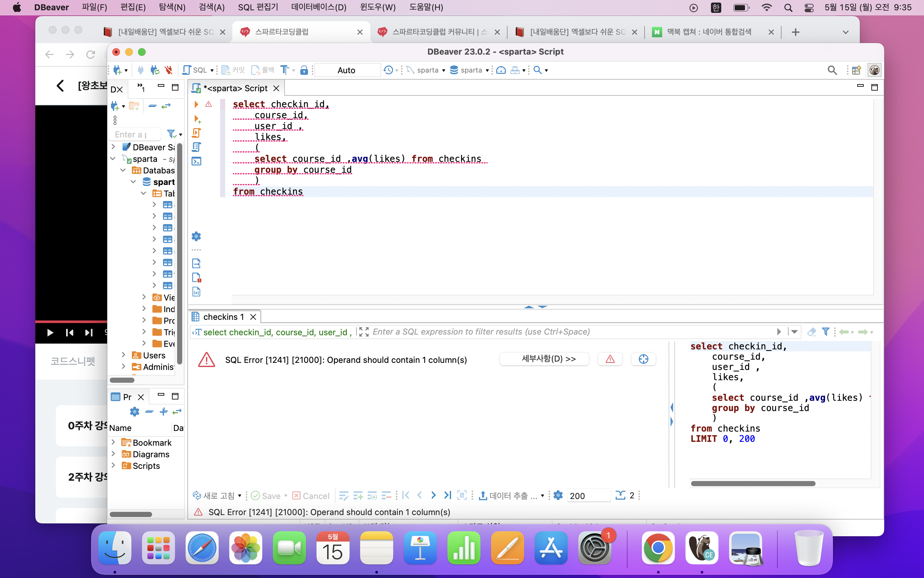Click the transaction lock icon
The height and width of the screenshot is (578, 924).
[x=304, y=70]
